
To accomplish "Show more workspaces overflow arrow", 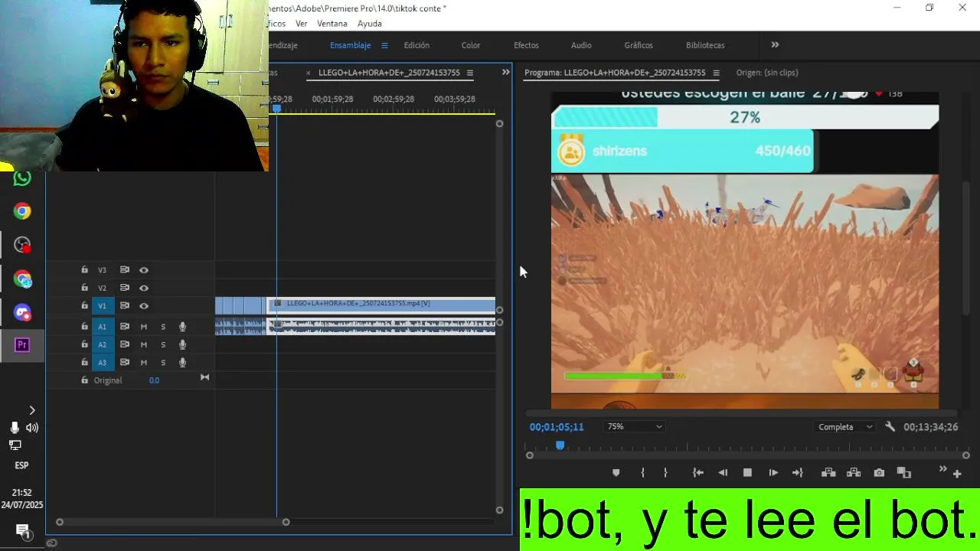I will point(775,45).
